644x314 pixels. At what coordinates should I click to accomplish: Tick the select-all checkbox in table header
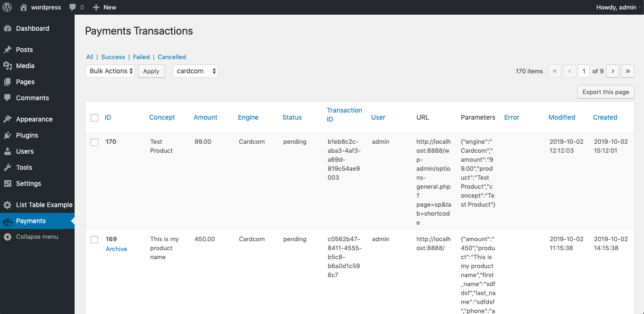click(x=94, y=118)
